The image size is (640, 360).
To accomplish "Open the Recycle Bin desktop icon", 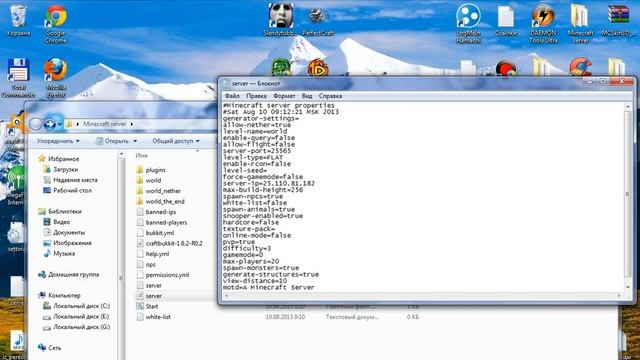I will click(18, 20).
